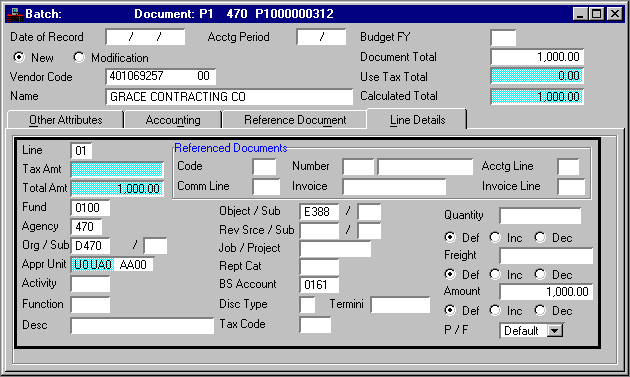Click the Agency field 470
630x377 pixels.
[86, 227]
